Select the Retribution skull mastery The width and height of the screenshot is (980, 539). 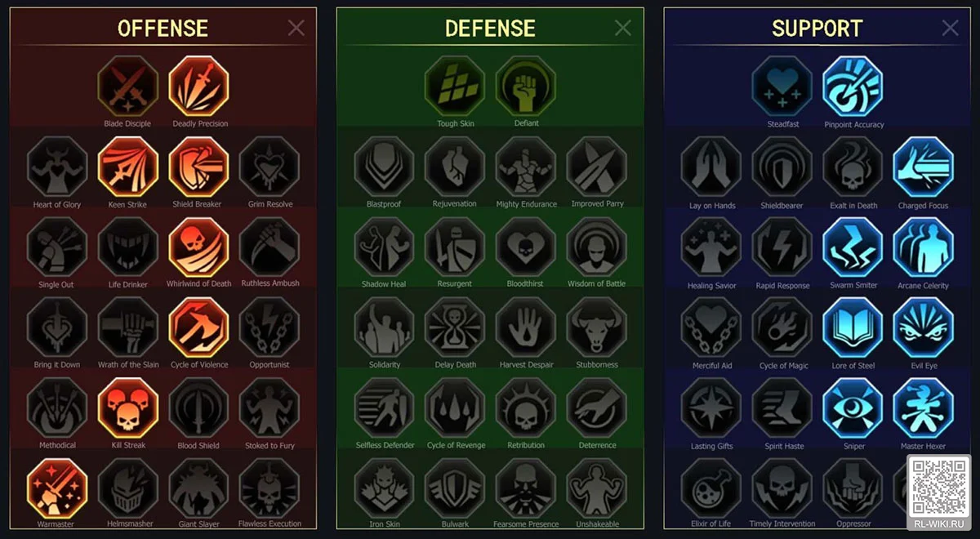tap(526, 408)
